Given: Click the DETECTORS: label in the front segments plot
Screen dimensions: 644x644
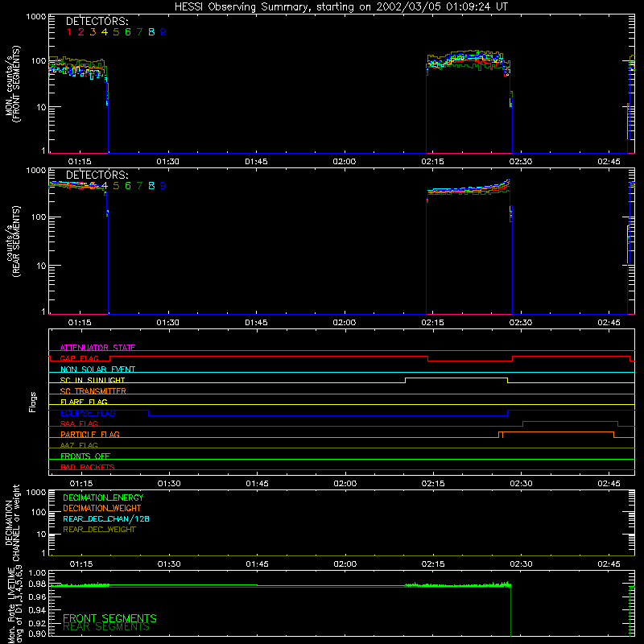Looking at the screenshot, I should [97, 22].
